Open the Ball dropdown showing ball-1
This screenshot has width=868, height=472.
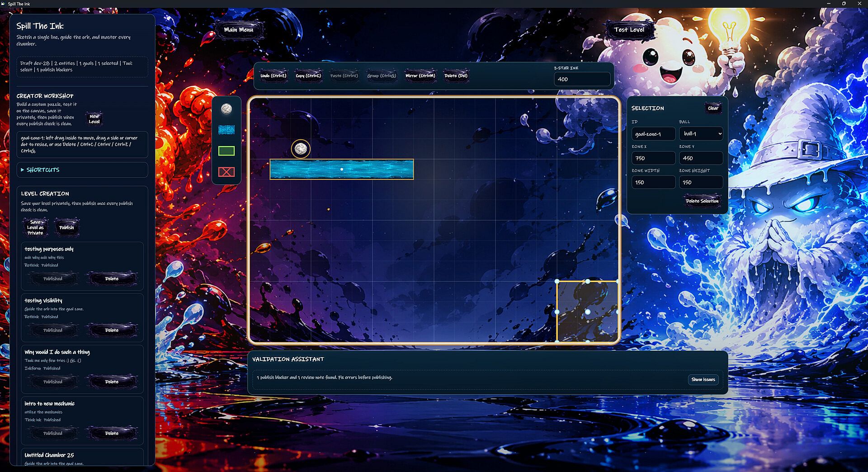coord(701,134)
